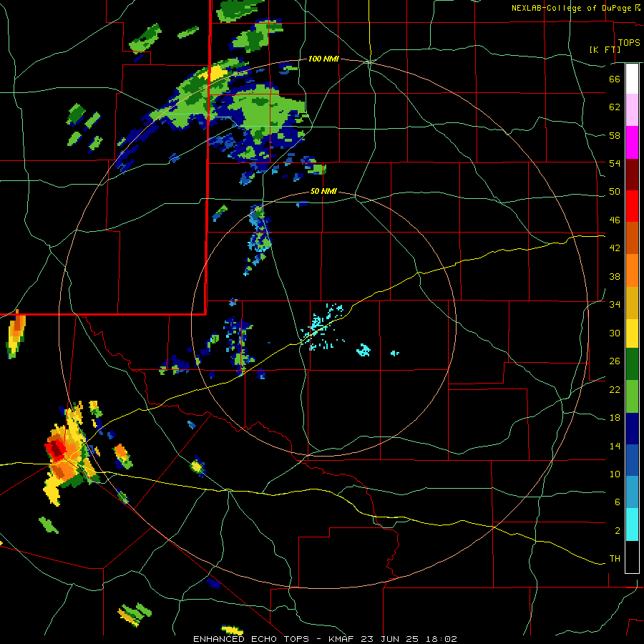Click the navy blue legend swatch
This screenshot has height=644, width=644.
point(632,429)
